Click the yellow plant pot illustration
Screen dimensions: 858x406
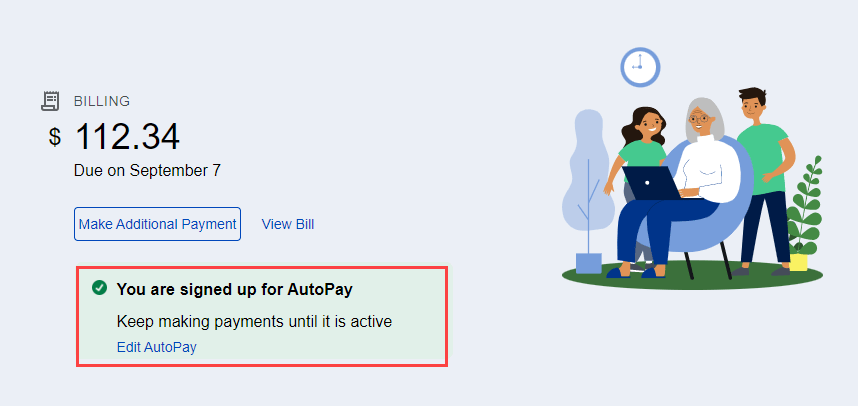[799, 262]
